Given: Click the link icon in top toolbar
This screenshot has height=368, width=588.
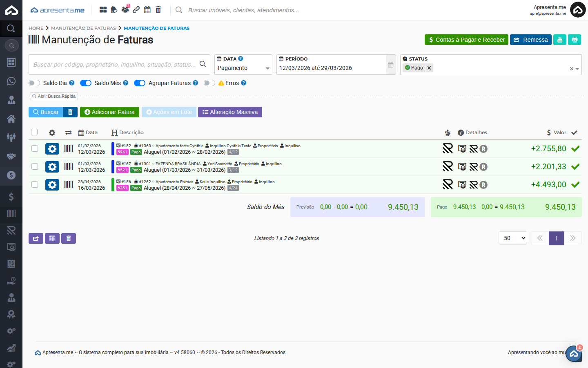Looking at the screenshot, I should 136,10.
